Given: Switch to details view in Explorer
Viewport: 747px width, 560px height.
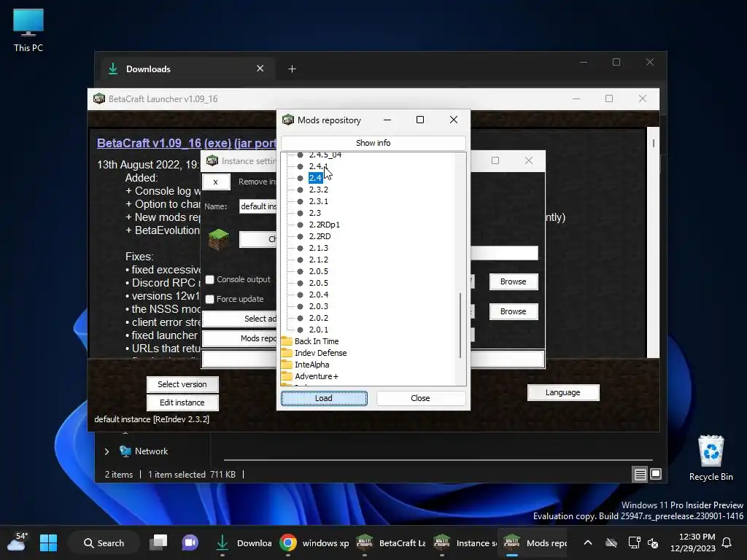Looking at the screenshot, I should (640, 474).
